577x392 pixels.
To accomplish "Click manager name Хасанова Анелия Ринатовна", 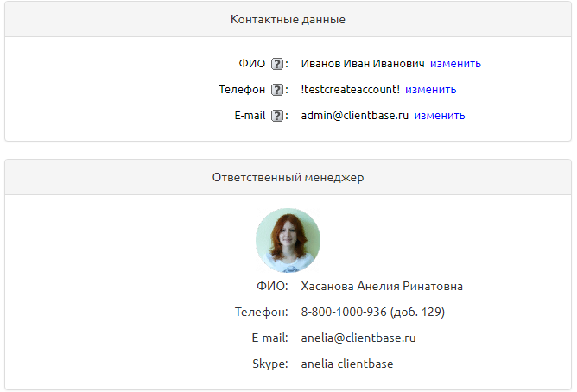I will [x=382, y=286].
